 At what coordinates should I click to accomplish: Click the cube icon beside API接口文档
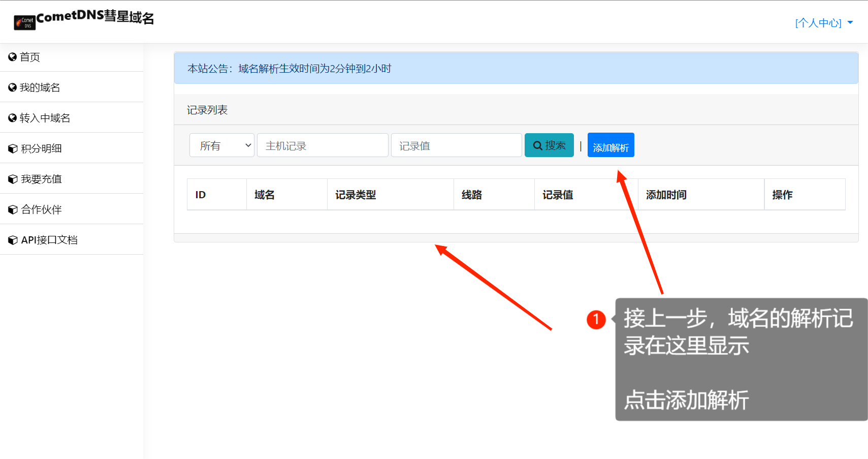13,240
